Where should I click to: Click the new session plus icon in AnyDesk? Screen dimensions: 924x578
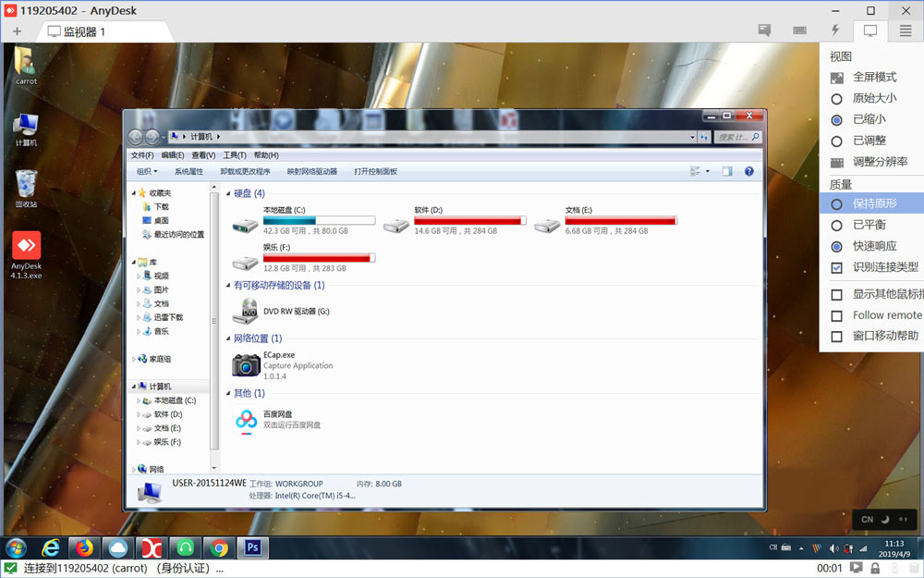pos(18,31)
